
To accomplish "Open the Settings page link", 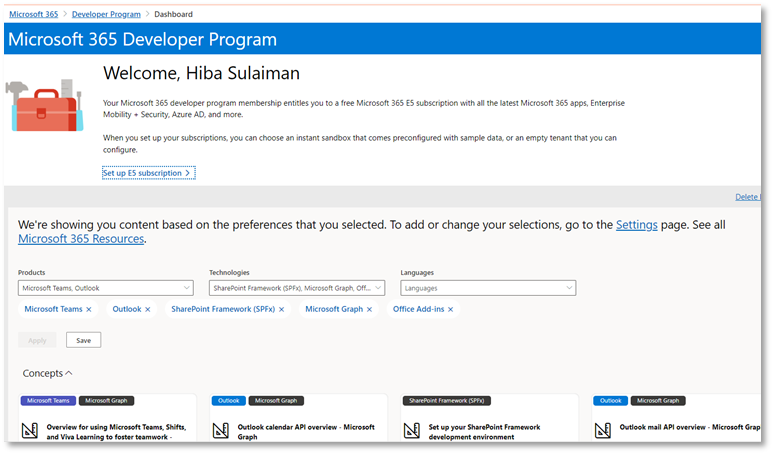I will pos(636,225).
